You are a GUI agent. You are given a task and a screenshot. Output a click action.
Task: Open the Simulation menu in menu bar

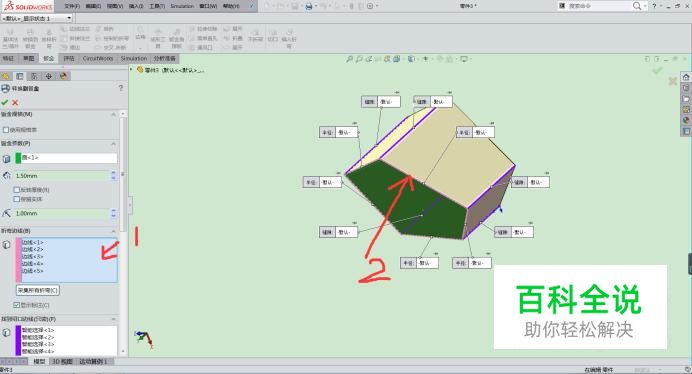click(182, 6)
